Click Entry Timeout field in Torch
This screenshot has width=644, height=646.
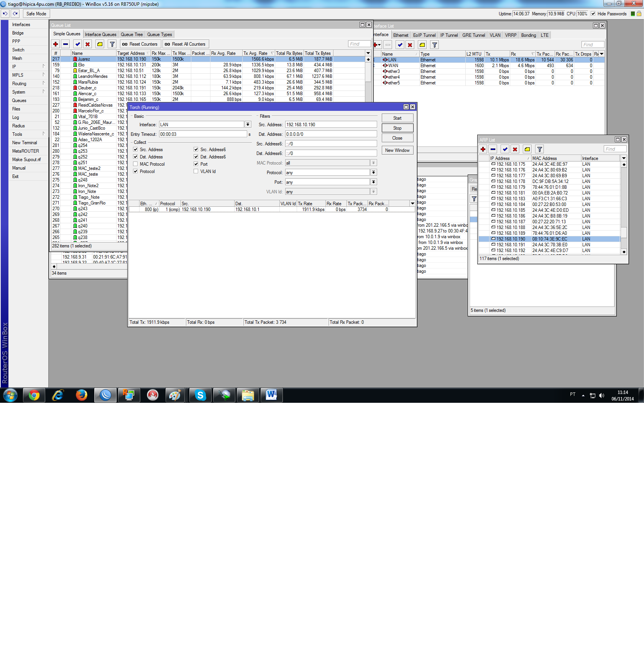point(203,134)
